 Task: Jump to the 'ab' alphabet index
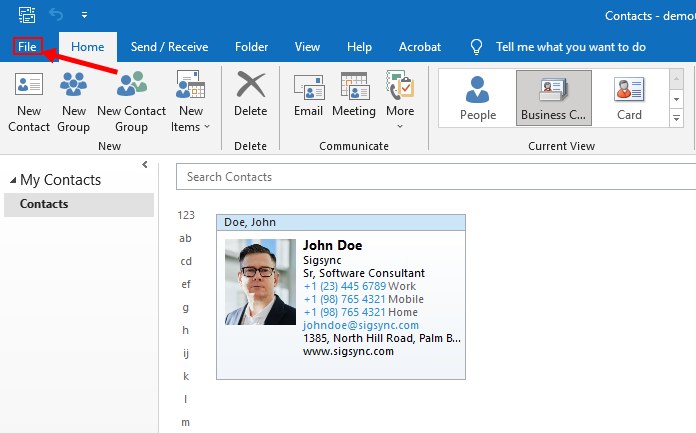click(185, 238)
